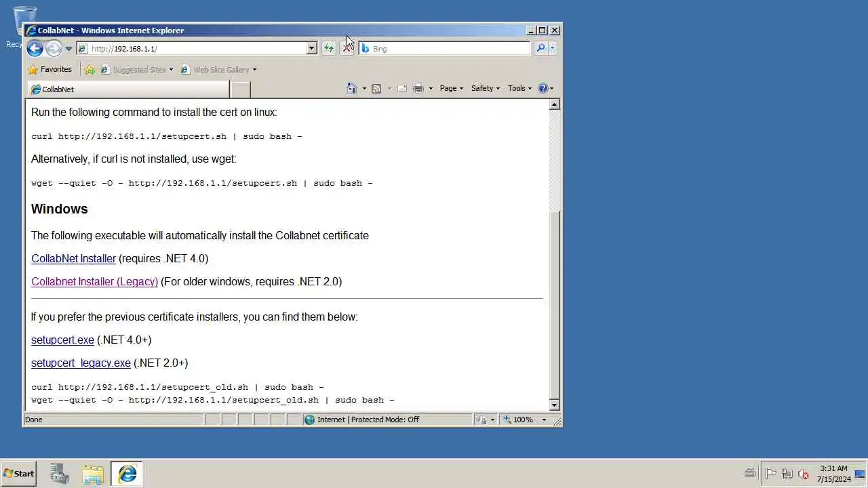Click the Done status bar text
Viewport: 868px width, 488px height.
[34, 420]
